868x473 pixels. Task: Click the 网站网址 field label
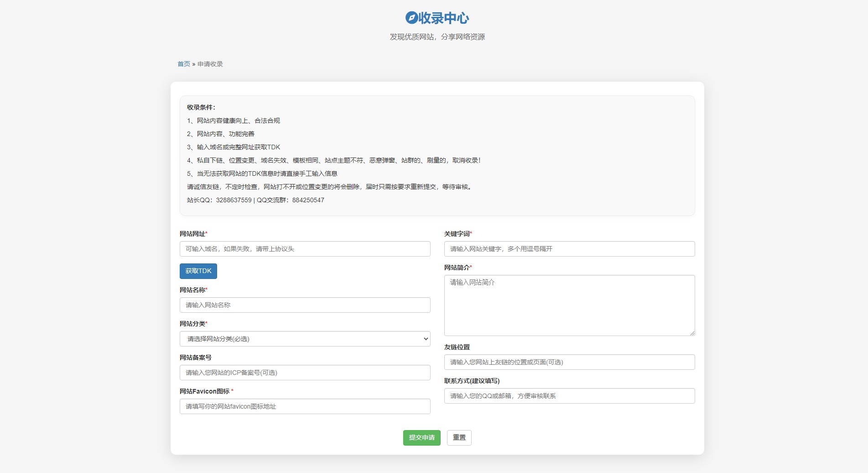tap(192, 234)
